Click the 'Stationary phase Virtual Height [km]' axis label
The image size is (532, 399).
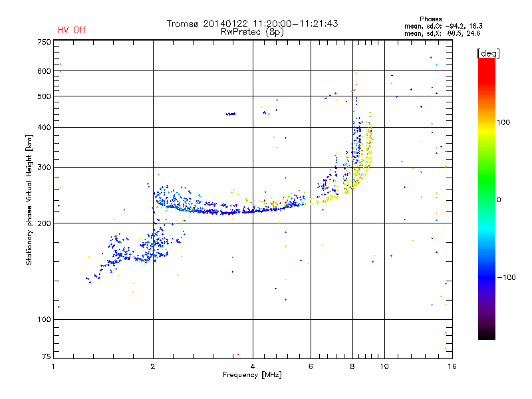(29, 200)
